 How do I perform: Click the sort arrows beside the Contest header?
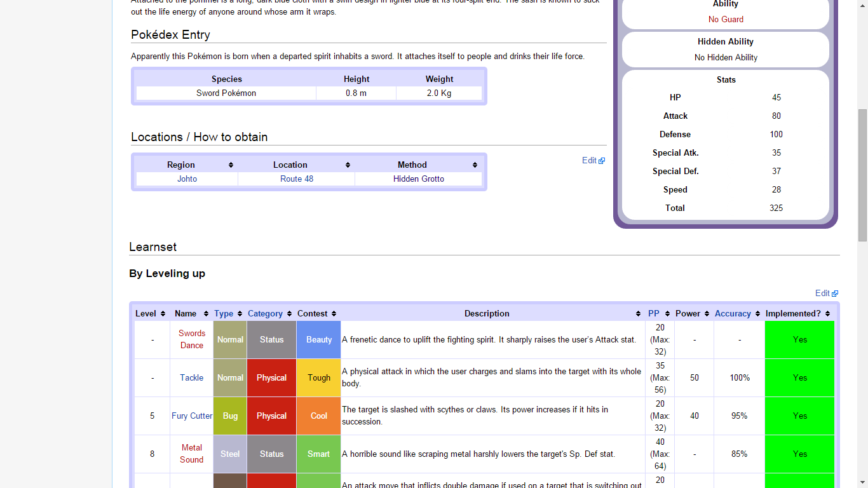(334, 314)
